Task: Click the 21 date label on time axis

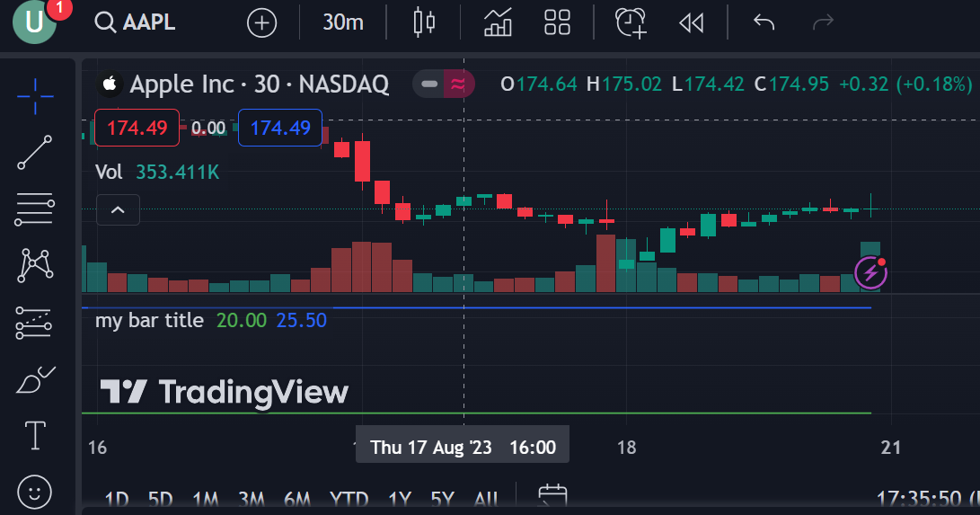Action: click(891, 448)
